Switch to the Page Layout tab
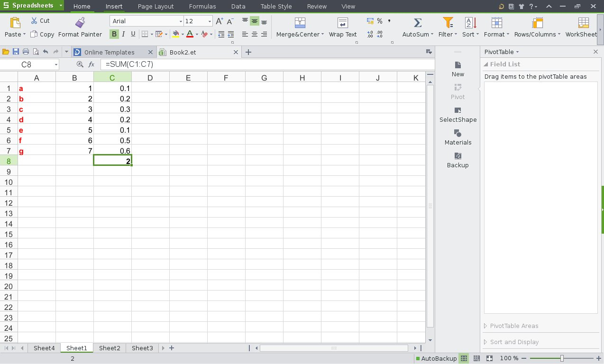 click(x=156, y=6)
